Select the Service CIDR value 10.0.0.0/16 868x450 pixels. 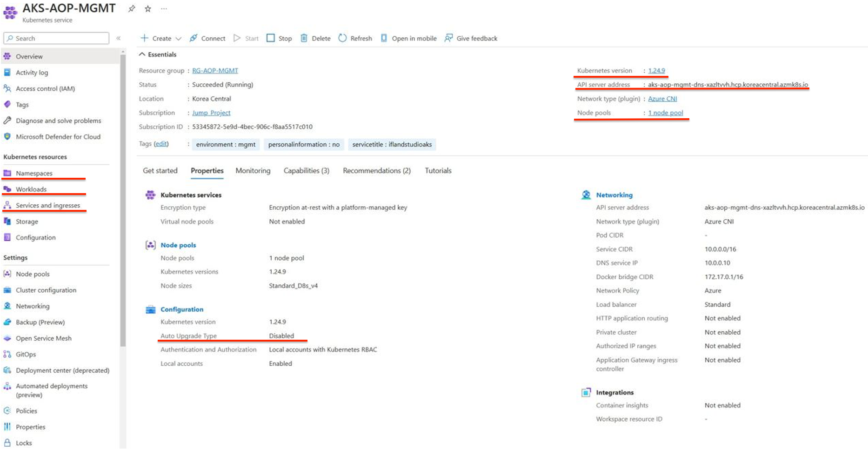point(720,249)
